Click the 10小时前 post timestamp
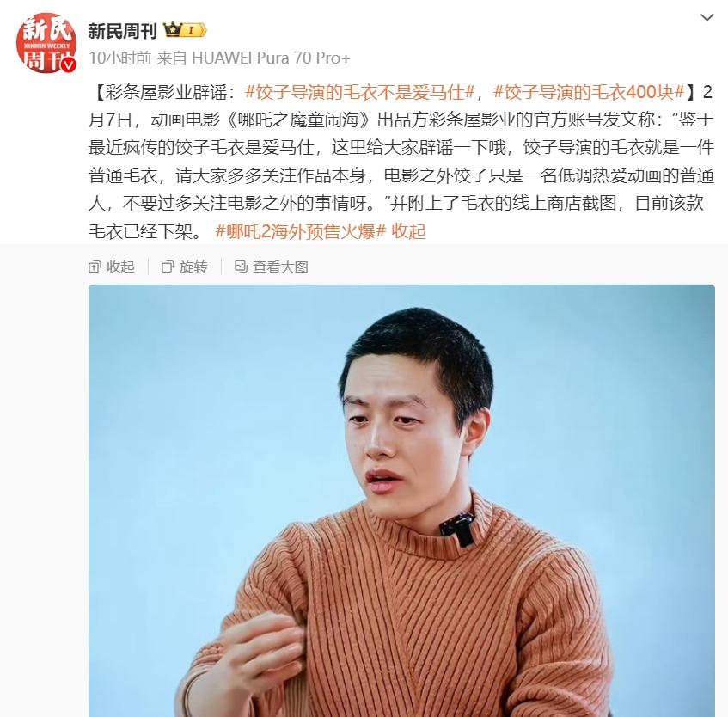The width and height of the screenshot is (728, 717). (119, 58)
